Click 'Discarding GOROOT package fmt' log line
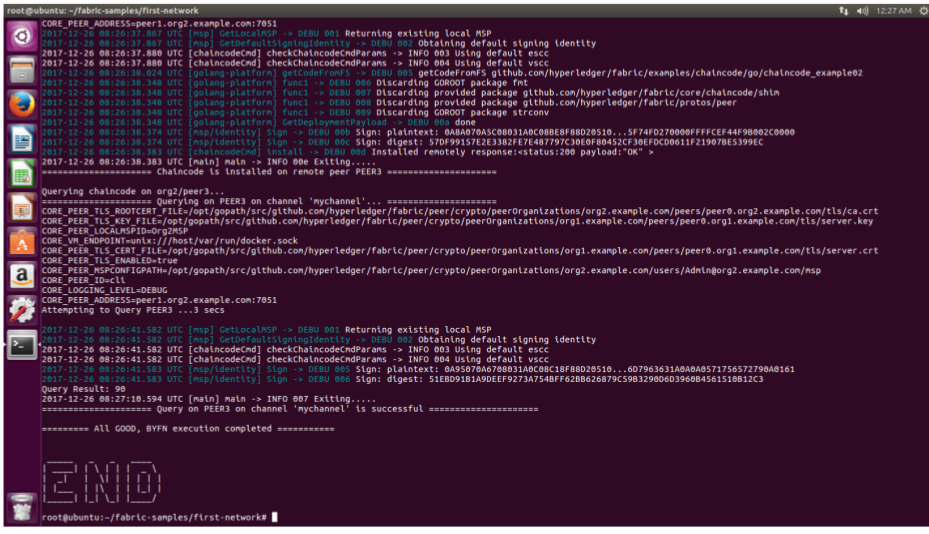This screenshot has height=534, width=929. tap(284, 83)
